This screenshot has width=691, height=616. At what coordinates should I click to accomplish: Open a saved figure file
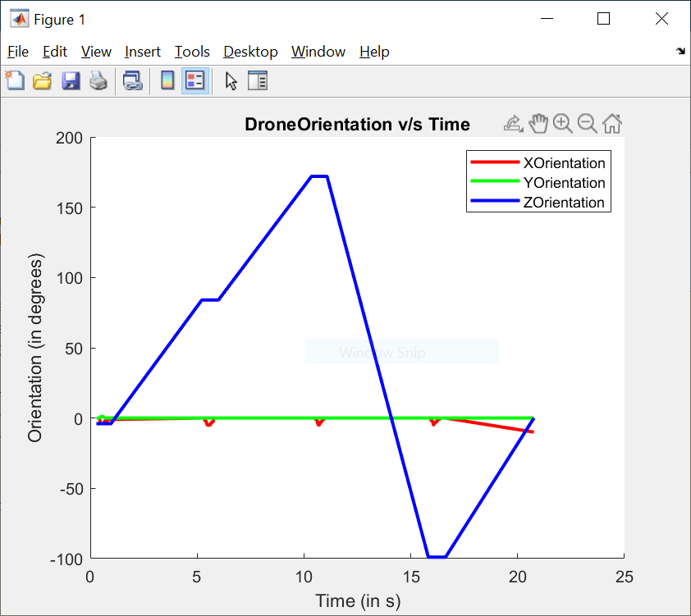(x=41, y=80)
